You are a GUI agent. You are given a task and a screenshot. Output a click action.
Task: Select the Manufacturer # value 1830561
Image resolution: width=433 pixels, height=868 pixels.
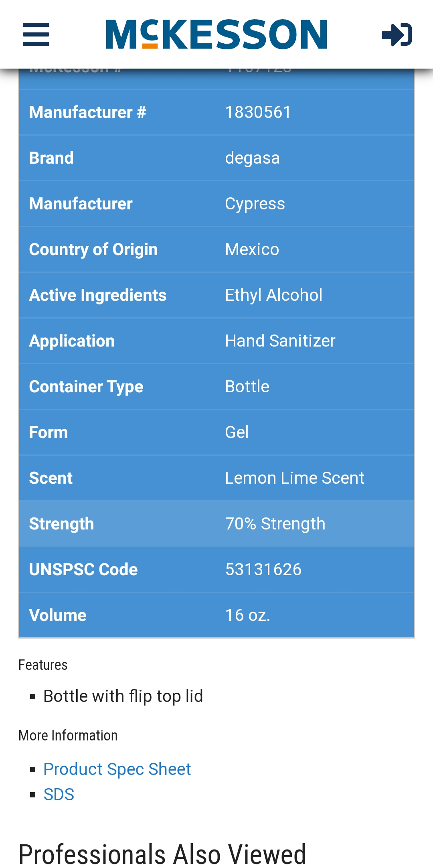[258, 112]
